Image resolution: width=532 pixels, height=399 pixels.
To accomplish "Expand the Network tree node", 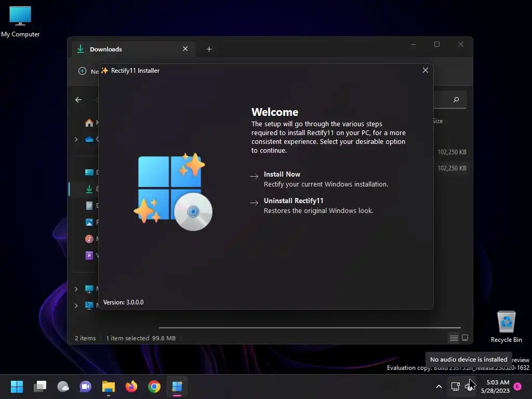I will point(76,305).
